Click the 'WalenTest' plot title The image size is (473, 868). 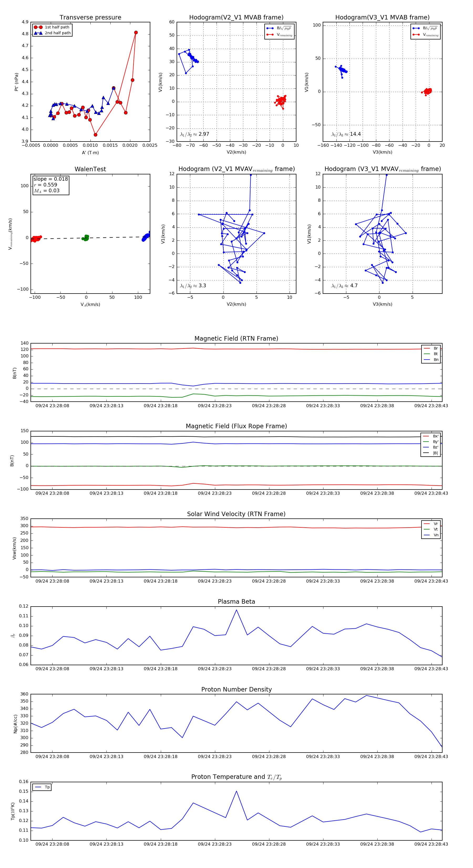tap(90, 169)
